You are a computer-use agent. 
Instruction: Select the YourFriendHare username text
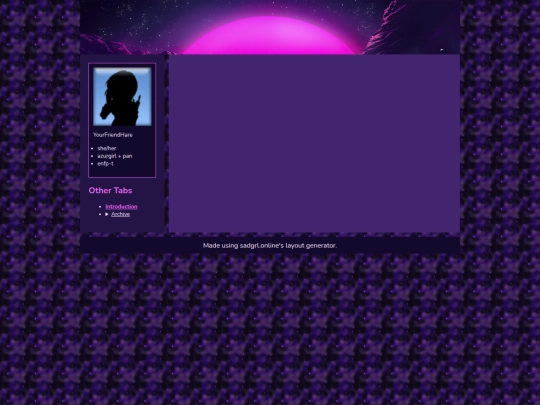point(113,135)
